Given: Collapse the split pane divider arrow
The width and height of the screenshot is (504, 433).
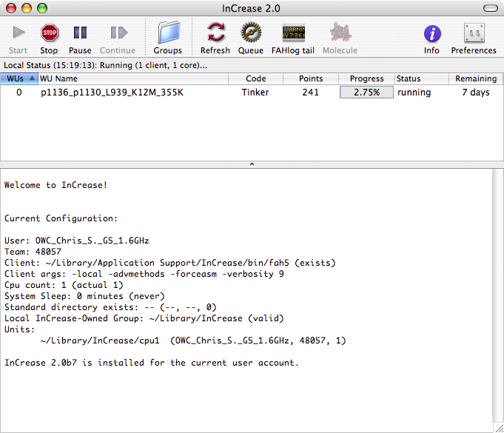Looking at the screenshot, I should (x=252, y=164).
